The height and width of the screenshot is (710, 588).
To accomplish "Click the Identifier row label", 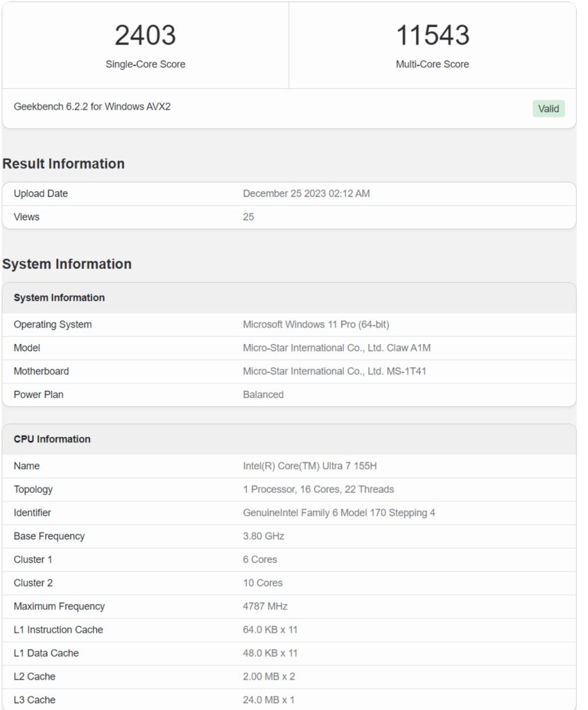I will coord(32,513).
